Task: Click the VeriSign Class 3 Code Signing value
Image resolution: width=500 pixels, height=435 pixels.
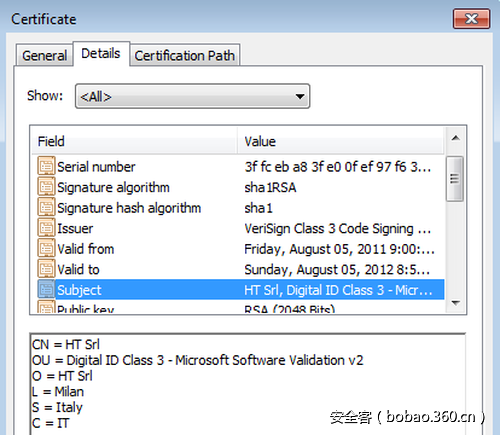Action: click(x=338, y=229)
